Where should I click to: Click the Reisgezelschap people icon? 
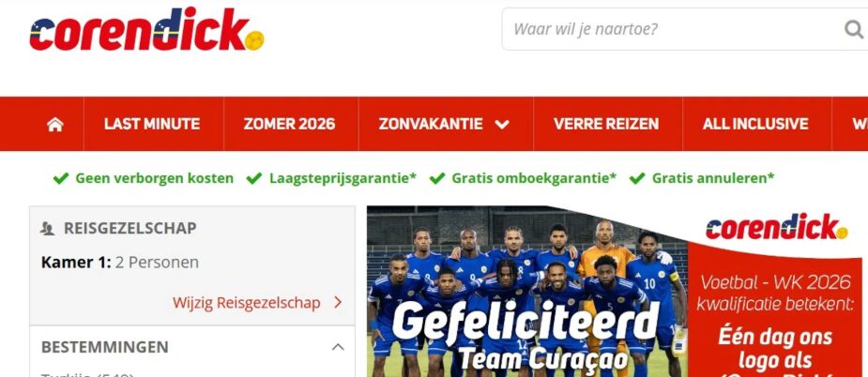tap(48, 228)
